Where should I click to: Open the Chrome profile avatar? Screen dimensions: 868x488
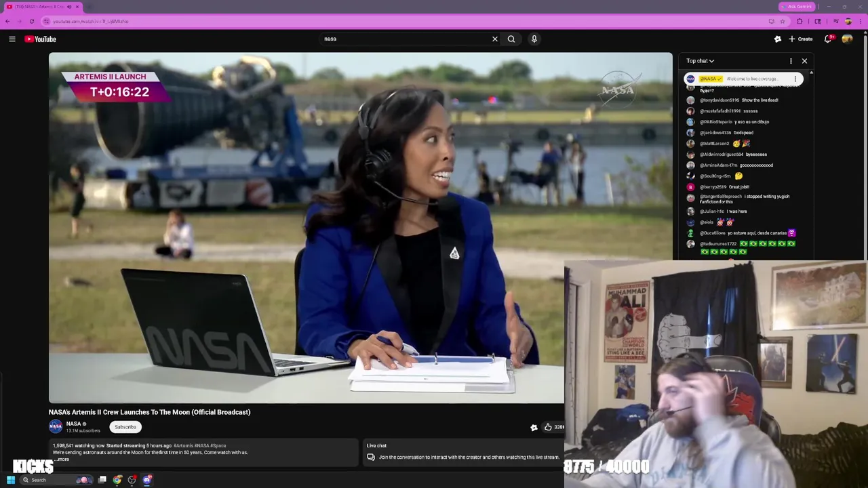coord(848,21)
